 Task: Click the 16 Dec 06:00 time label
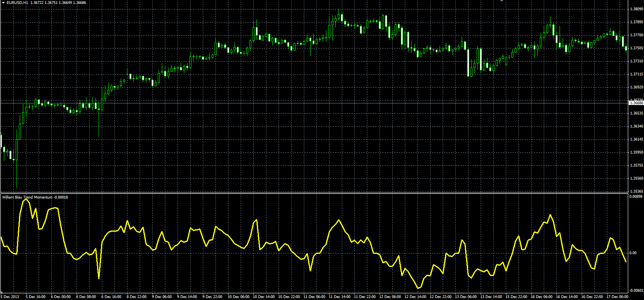coord(542,297)
